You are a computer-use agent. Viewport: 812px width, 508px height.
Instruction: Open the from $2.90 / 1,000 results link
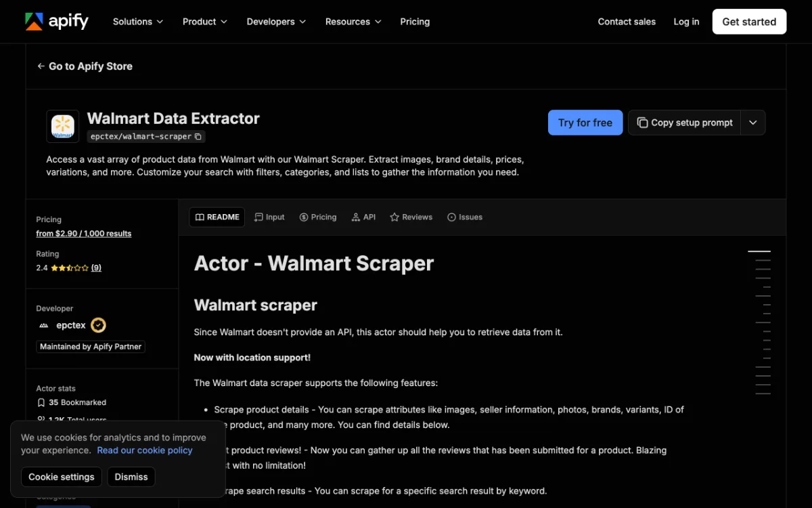(84, 234)
